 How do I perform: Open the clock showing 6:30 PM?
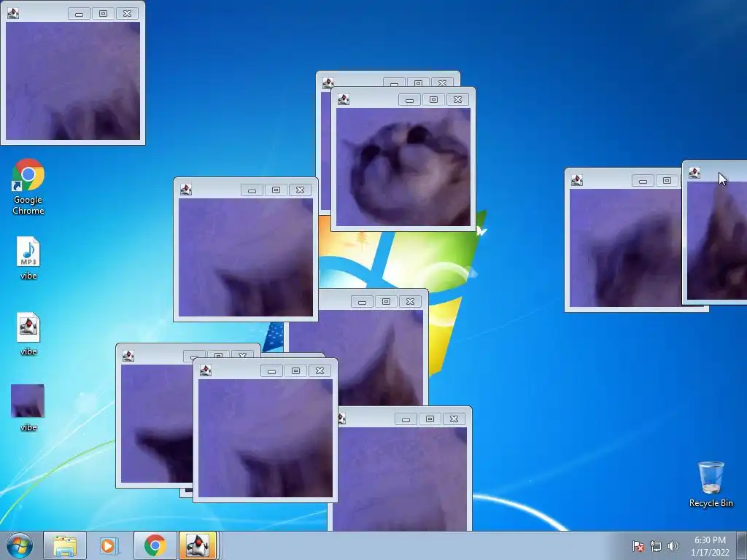click(x=710, y=546)
